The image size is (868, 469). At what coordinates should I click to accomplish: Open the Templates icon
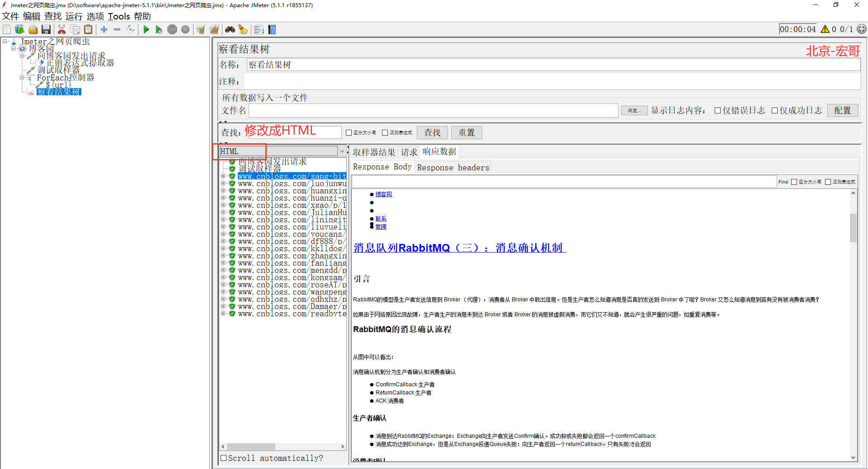point(19,29)
